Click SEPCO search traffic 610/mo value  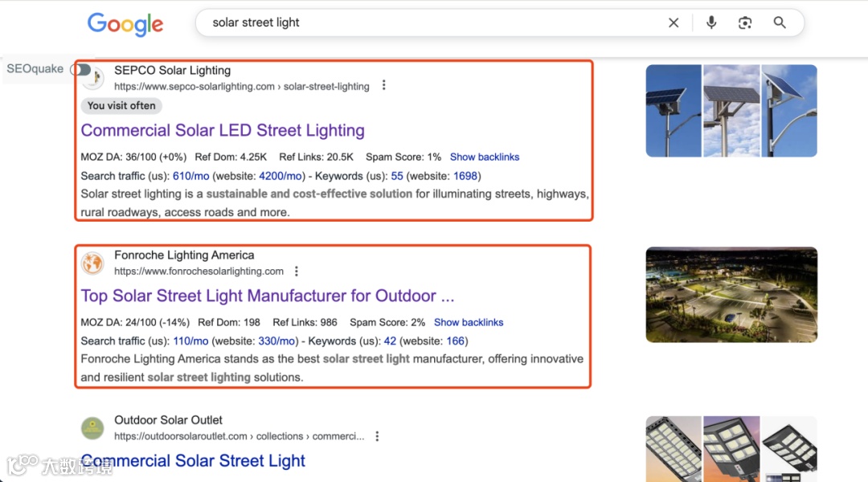click(x=191, y=176)
